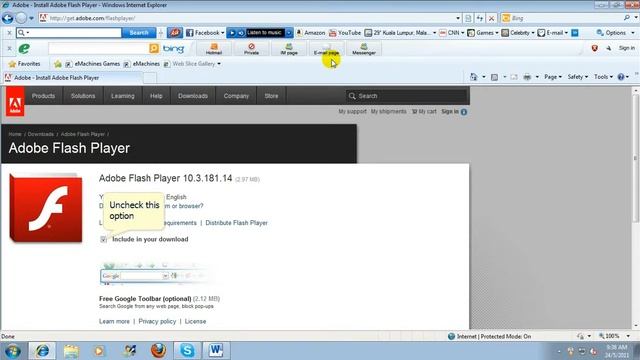The image size is (640, 360).
Task: Open Skype from the taskbar
Action: coord(187,351)
